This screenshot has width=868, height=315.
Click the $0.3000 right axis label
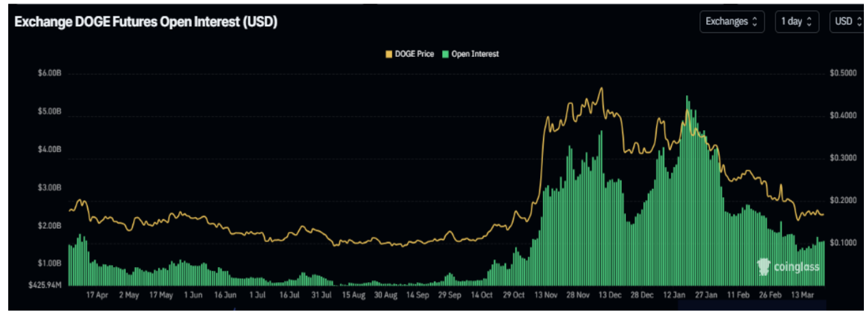pos(842,158)
